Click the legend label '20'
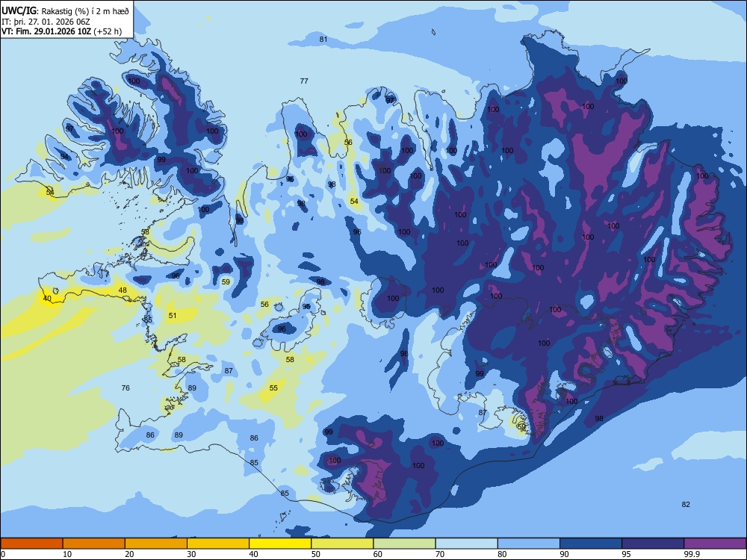The height and width of the screenshot is (560, 747). tap(129, 554)
